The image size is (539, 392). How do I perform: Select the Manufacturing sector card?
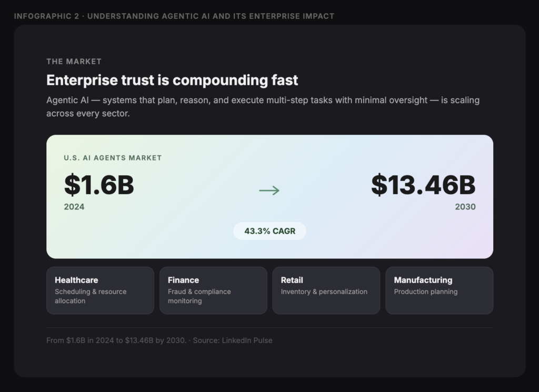440,290
